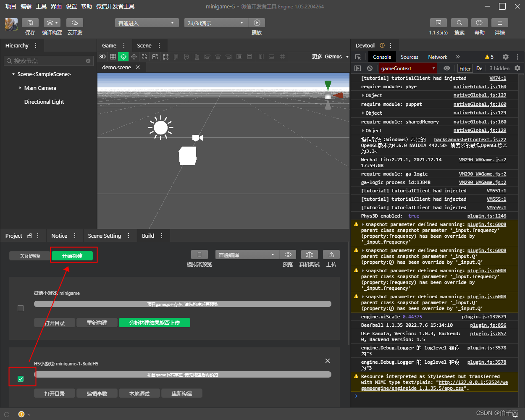Click the H5小游戏 build progress bar
This screenshot has height=420, width=525.
coord(183,375)
